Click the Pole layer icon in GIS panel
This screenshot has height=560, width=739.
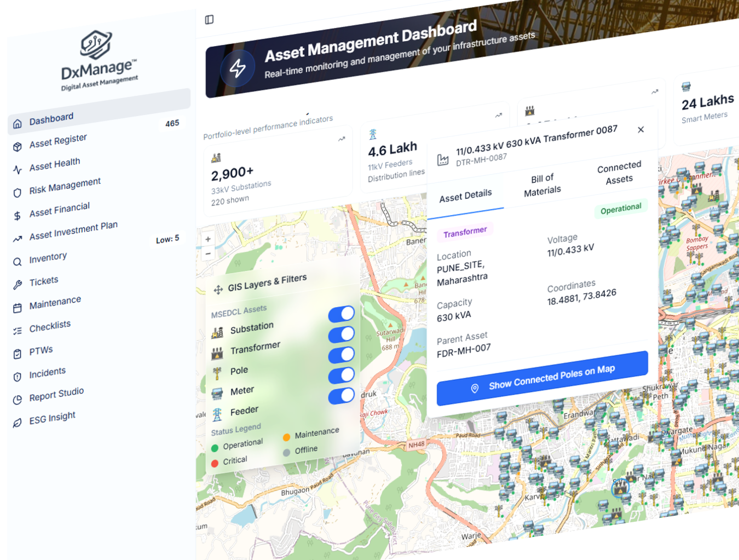(217, 373)
